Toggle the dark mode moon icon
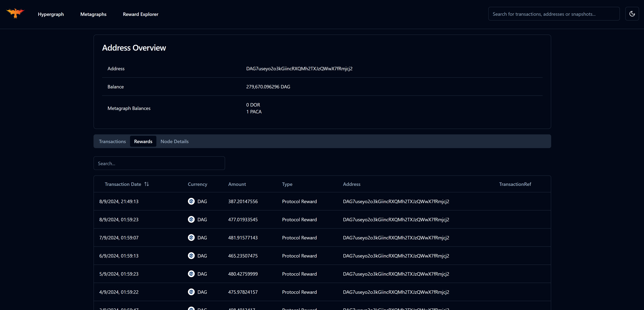The image size is (644, 310). click(632, 14)
